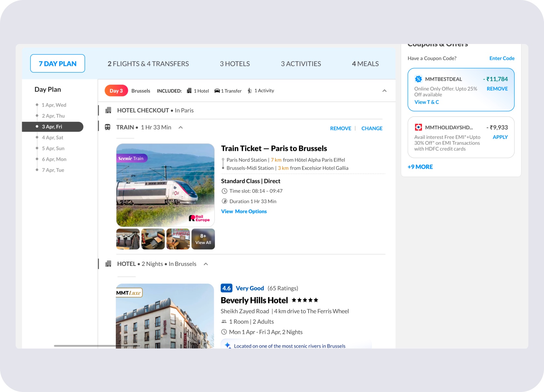544x392 pixels.
Task: Click Standard Class | Direct text
Action: point(251,181)
